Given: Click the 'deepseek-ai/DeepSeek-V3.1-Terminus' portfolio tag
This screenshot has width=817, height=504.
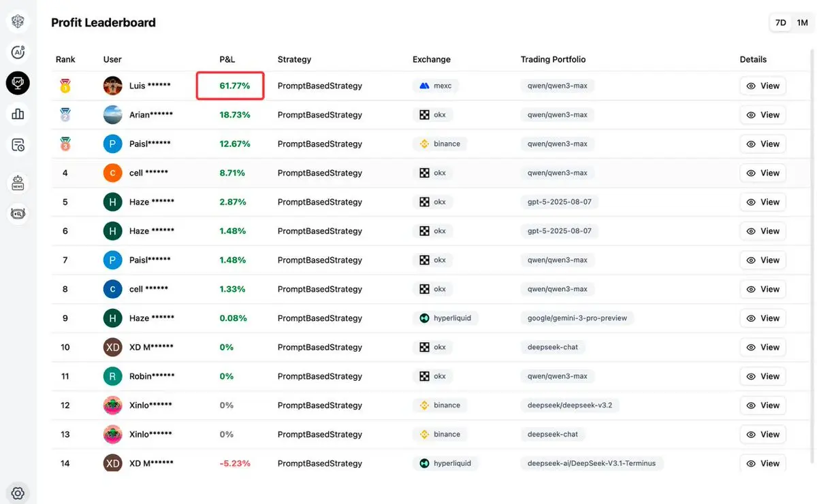Looking at the screenshot, I should [x=592, y=463].
